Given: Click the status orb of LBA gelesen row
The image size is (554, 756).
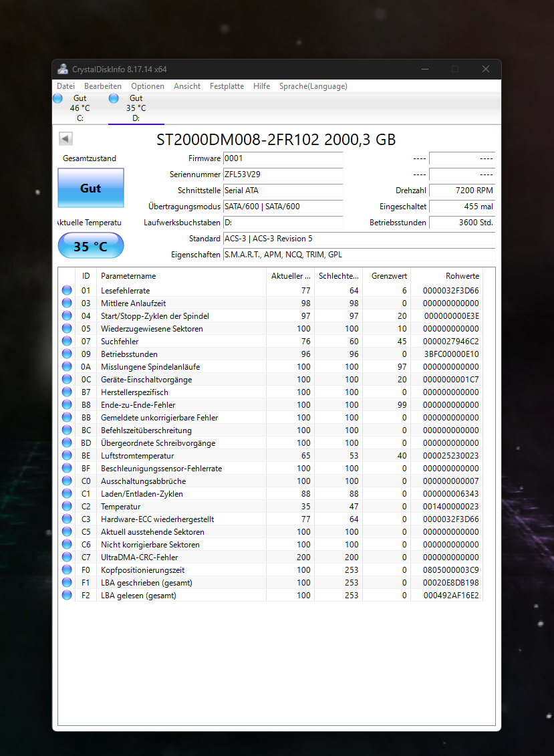Looking at the screenshot, I should (x=67, y=595).
